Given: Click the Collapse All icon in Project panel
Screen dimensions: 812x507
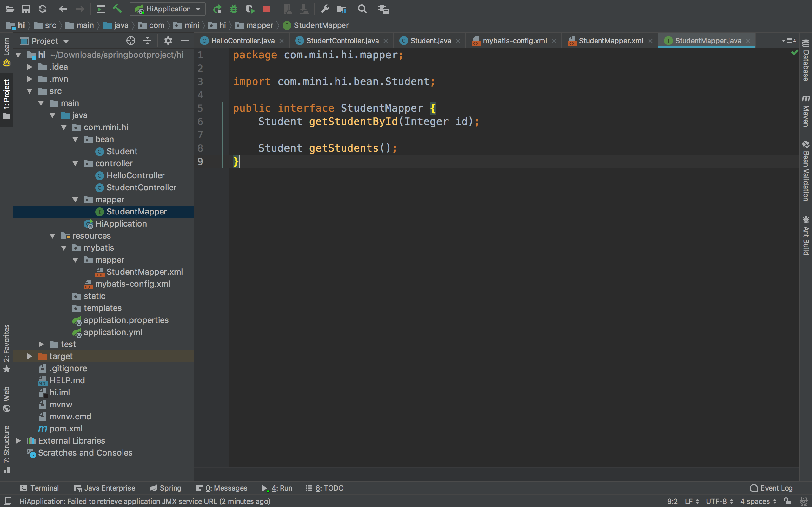Looking at the screenshot, I should (x=147, y=41).
